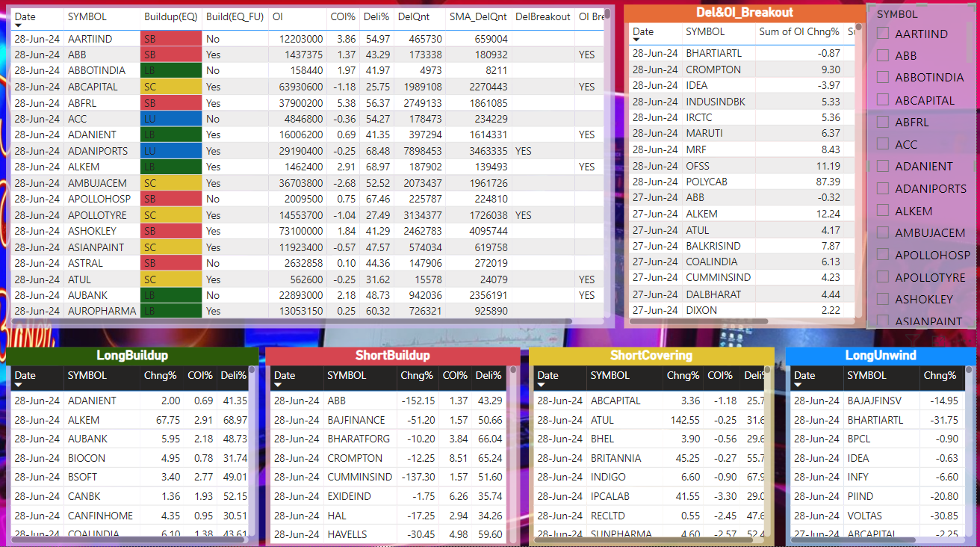Click the Date sort arrow in LongBuildup table
This screenshot has width=980, height=547.
[18, 385]
